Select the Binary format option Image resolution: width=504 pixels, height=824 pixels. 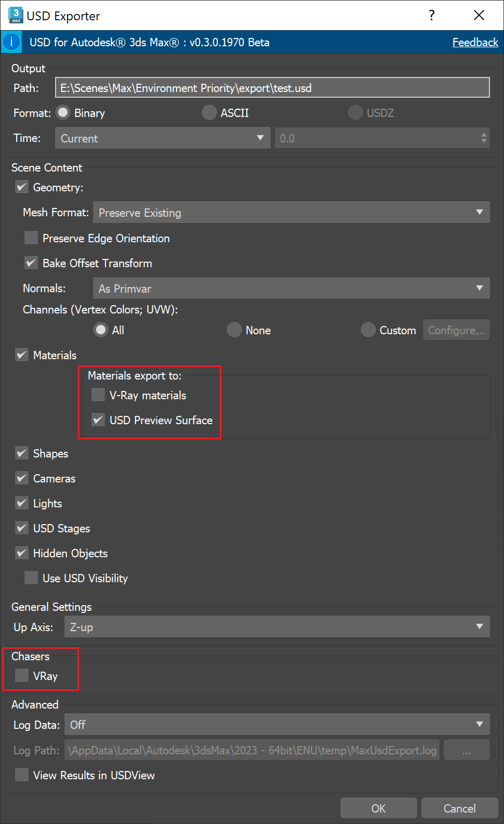point(63,113)
